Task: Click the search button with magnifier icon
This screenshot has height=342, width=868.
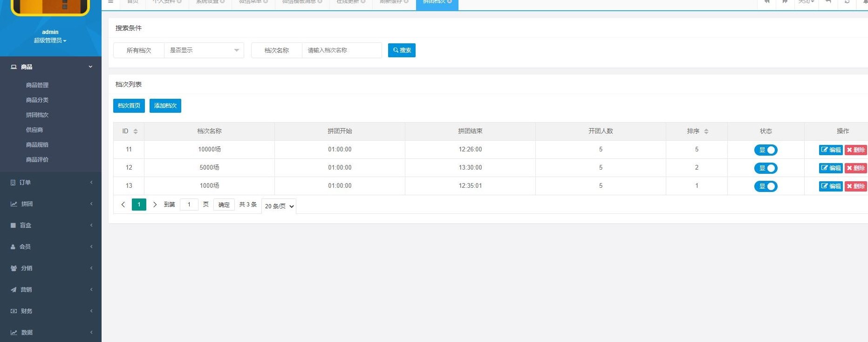Action: (x=402, y=50)
